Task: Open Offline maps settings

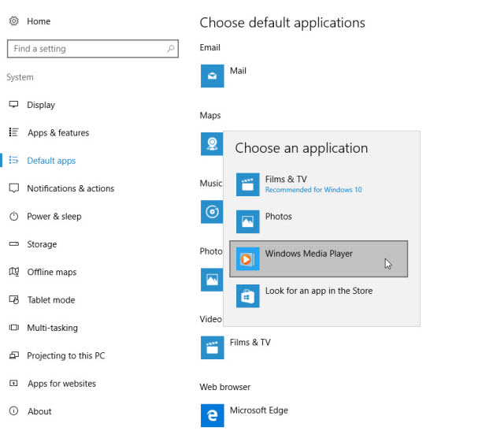Action: [x=52, y=272]
